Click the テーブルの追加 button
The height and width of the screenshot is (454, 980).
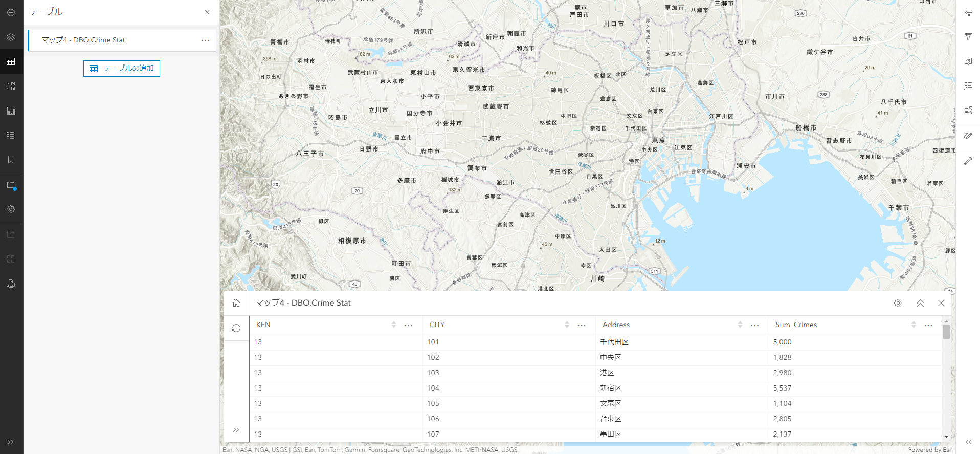122,69
